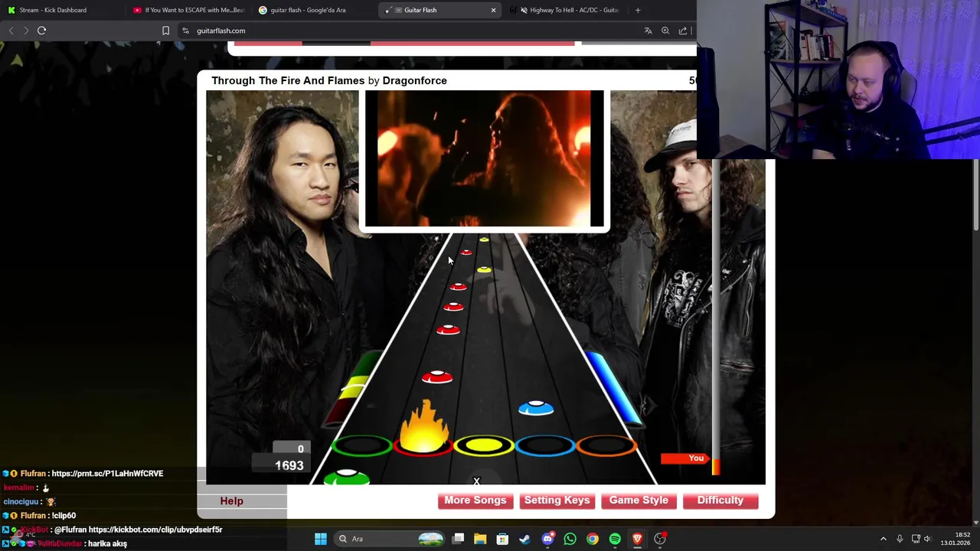The image size is (980, 551).
Task: Open Spotify from the taskbar
Action: click(x=615, y=539)
